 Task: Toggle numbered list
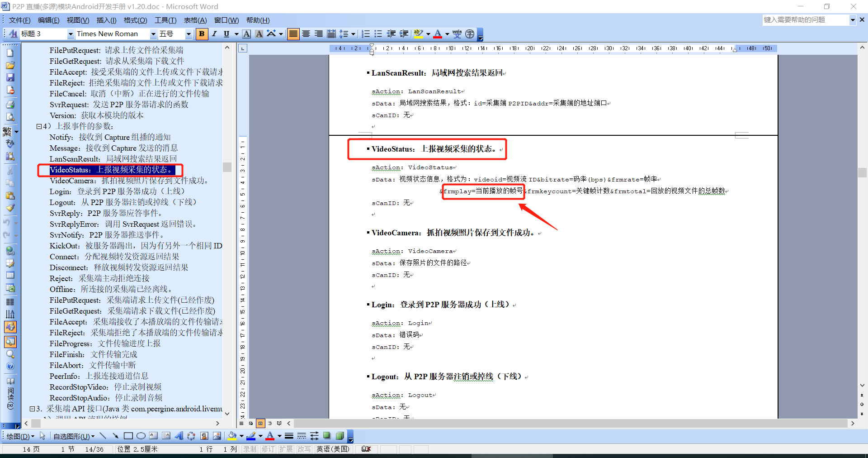(366, 34)
